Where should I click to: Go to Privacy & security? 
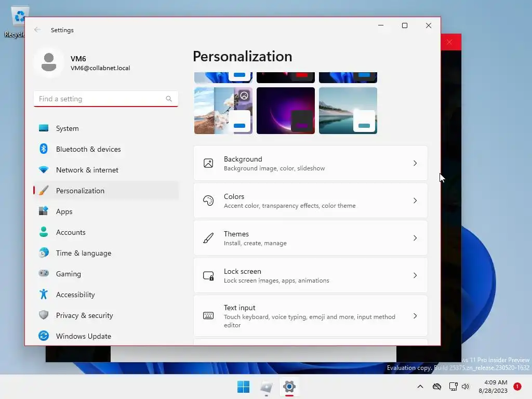[106, 315]
